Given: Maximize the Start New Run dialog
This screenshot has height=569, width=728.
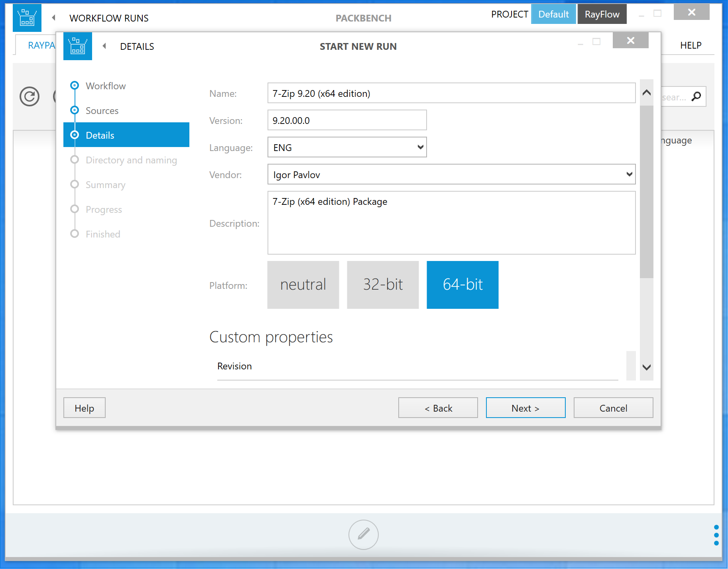Looking at the screenshot, I should click(x=596, y=41).
